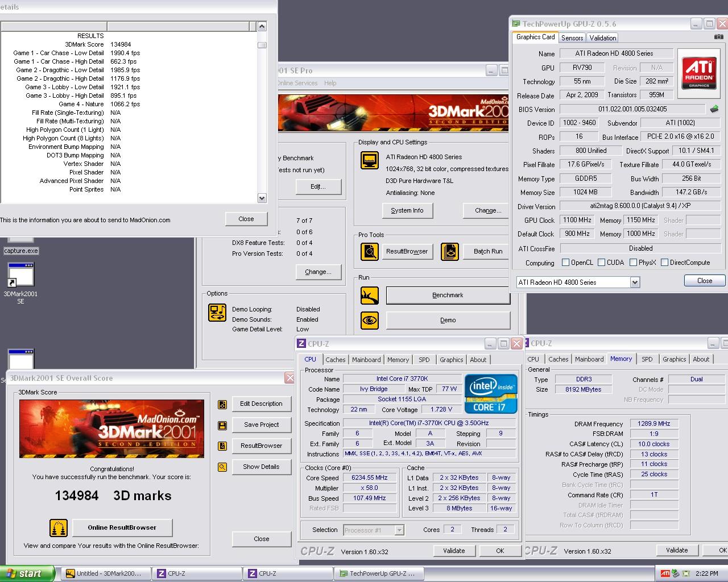Toggle the CUDA checkbox in GPU-Z
The height and width of the screenshot is (582, 728).
pyautogui.click(x=601, y=263)
